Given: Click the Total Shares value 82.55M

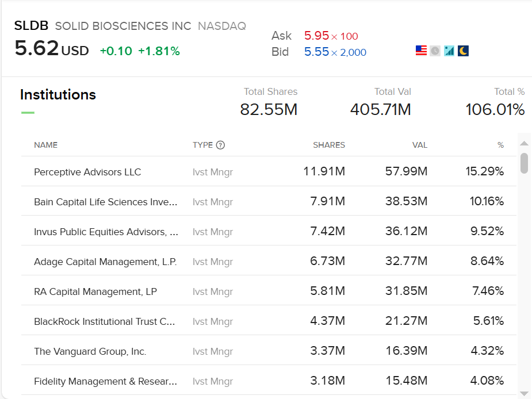Looking at the screenshot, I should point(269,109).
